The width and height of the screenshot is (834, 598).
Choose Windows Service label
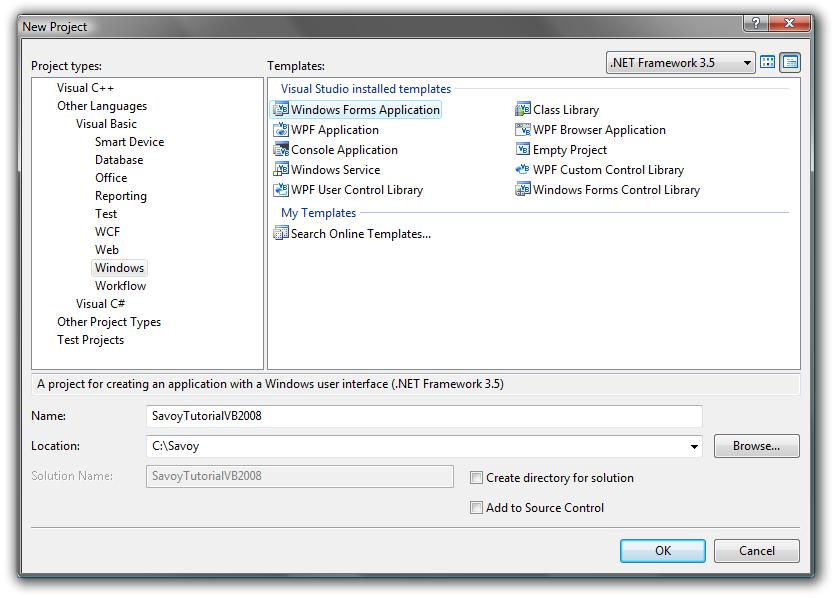tap(336, 170)
